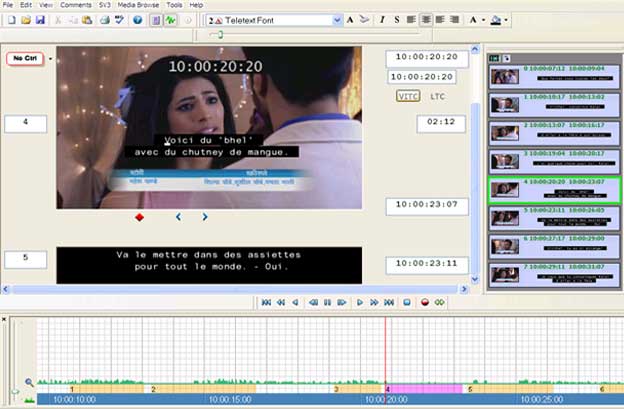
Task: Expand the font color dropdown arrow
Action: (484, 20)
